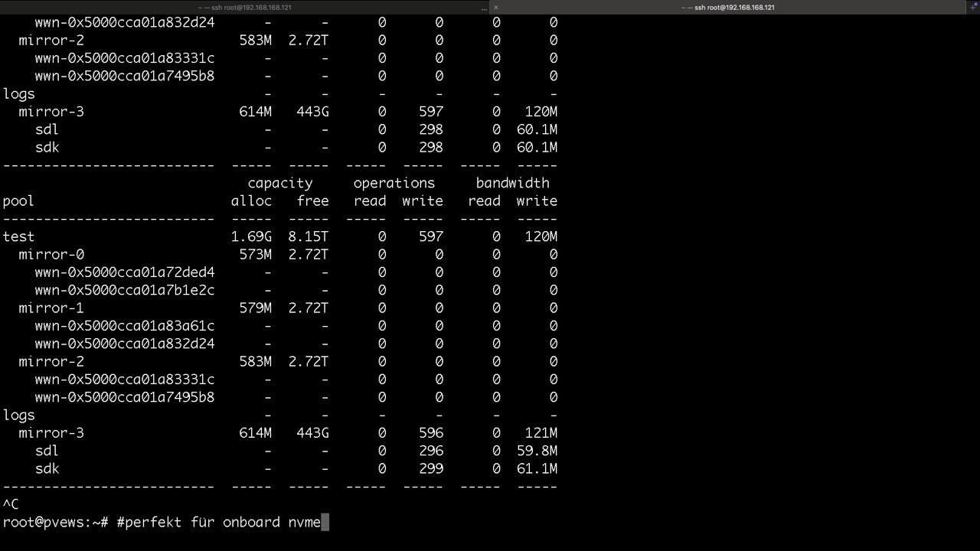Click disk 'wwn-0x5000cca01a72ded4'
This screenshot has width=980, height=551.
click(x=125, y=272)
